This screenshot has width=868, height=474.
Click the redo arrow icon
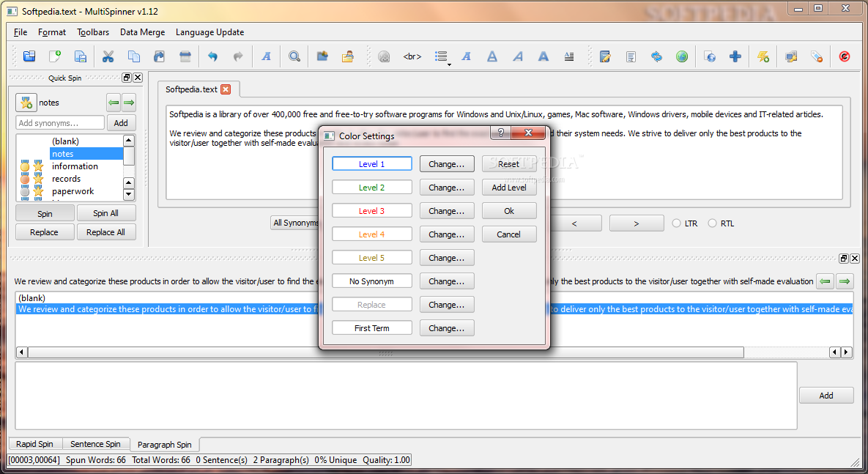238,56
